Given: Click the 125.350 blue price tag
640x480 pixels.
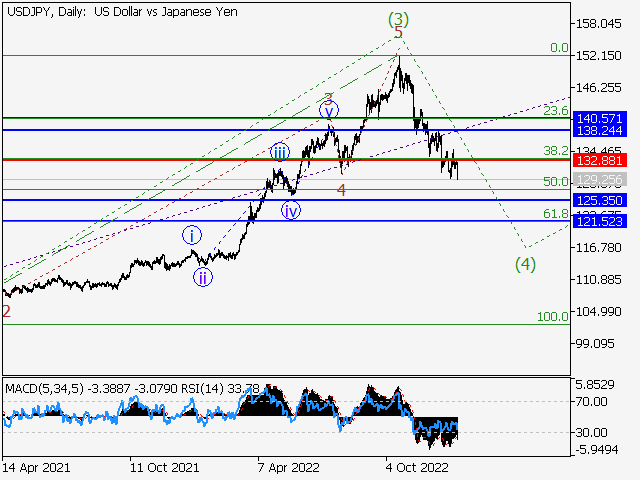Looking at the screenshot, I should click(600, 200).
